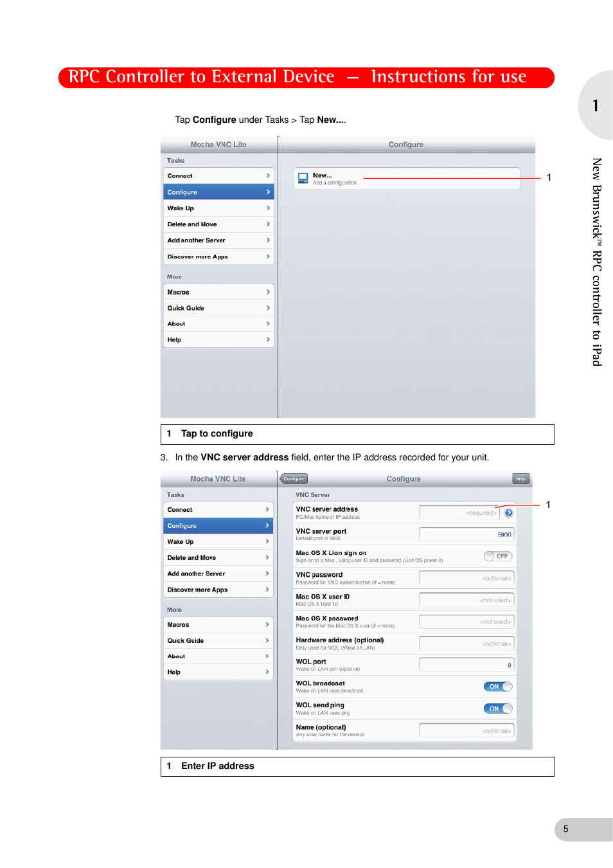
Task: Open Help row in lower screenshot sidebar
Action: [218, 672]
